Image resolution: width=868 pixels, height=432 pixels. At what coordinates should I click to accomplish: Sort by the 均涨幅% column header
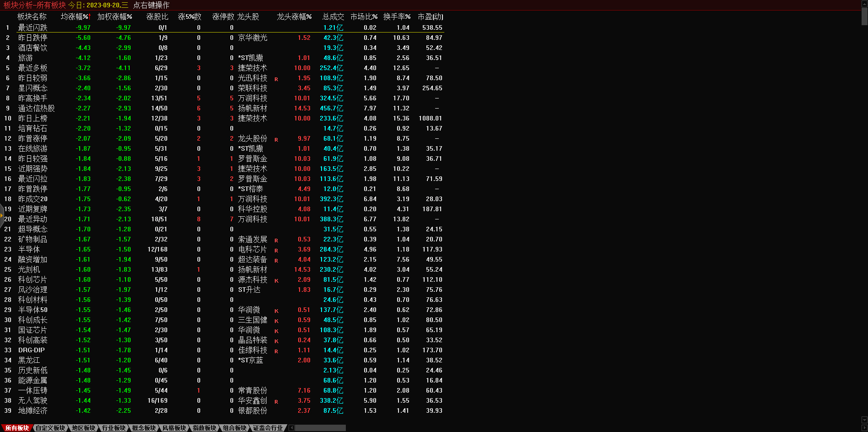[x=76, y=16]
